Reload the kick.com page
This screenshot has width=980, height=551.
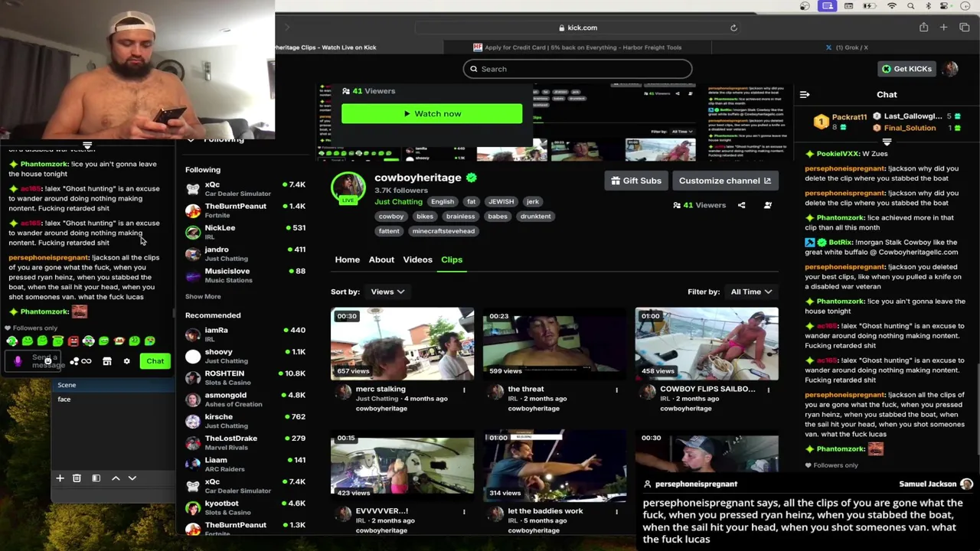(x=733, y=28)
